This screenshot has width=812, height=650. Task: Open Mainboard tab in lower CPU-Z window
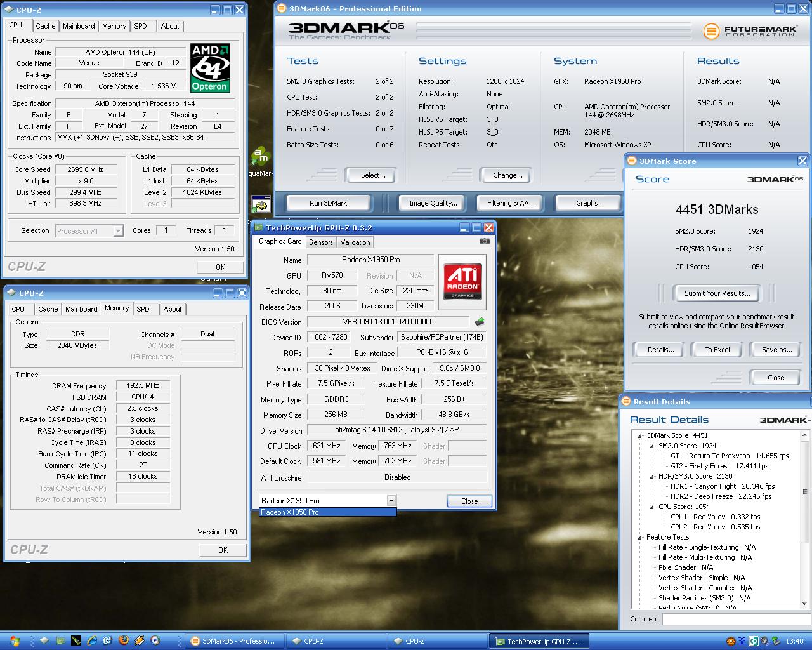coord(82,309)
